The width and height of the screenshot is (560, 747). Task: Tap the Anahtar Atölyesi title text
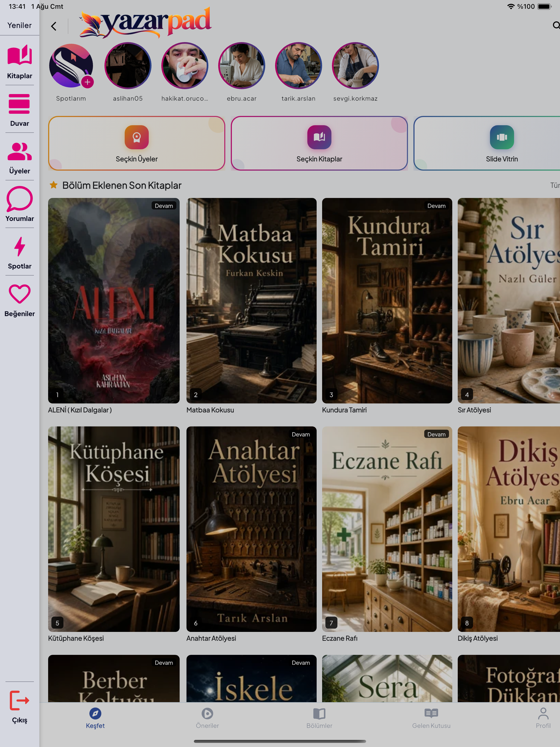tap(211, 638)
